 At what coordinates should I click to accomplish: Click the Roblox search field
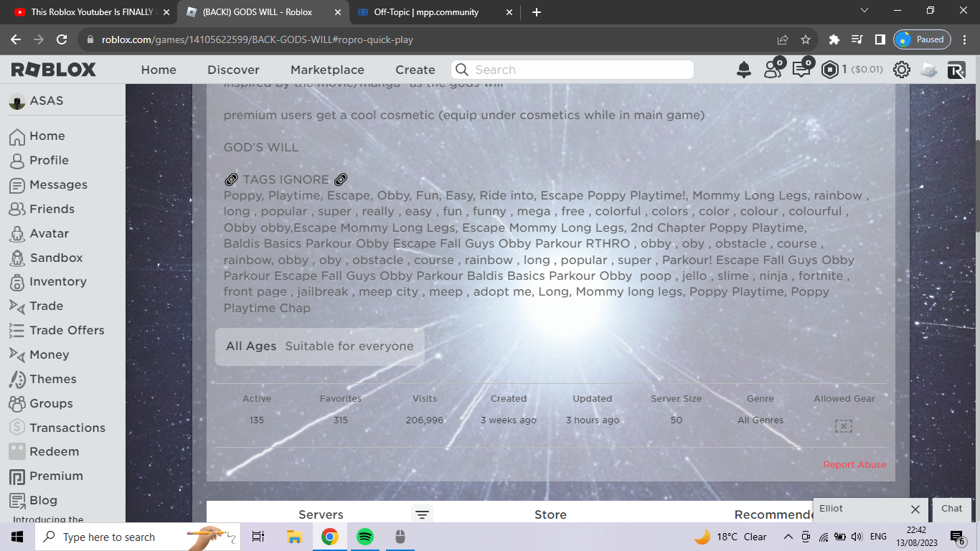572,70
